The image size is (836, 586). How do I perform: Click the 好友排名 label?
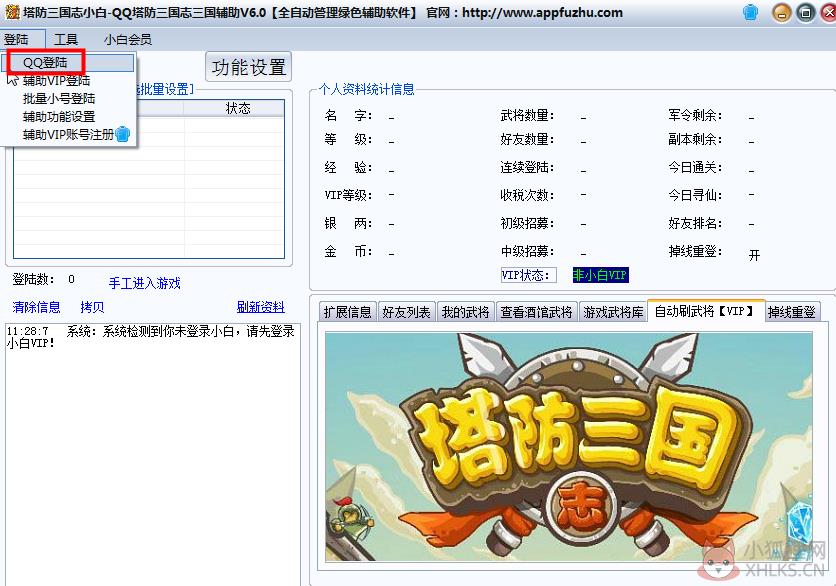(x=696, y=223)
